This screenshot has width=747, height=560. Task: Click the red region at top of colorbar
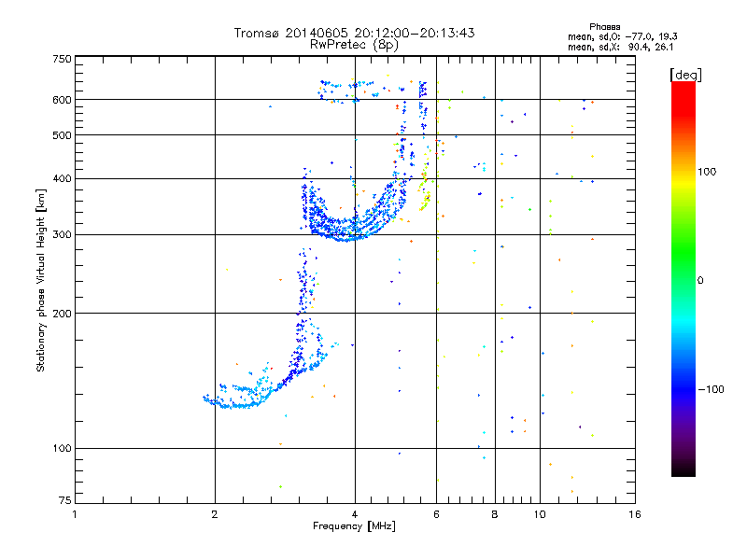[x=684, y=95]
